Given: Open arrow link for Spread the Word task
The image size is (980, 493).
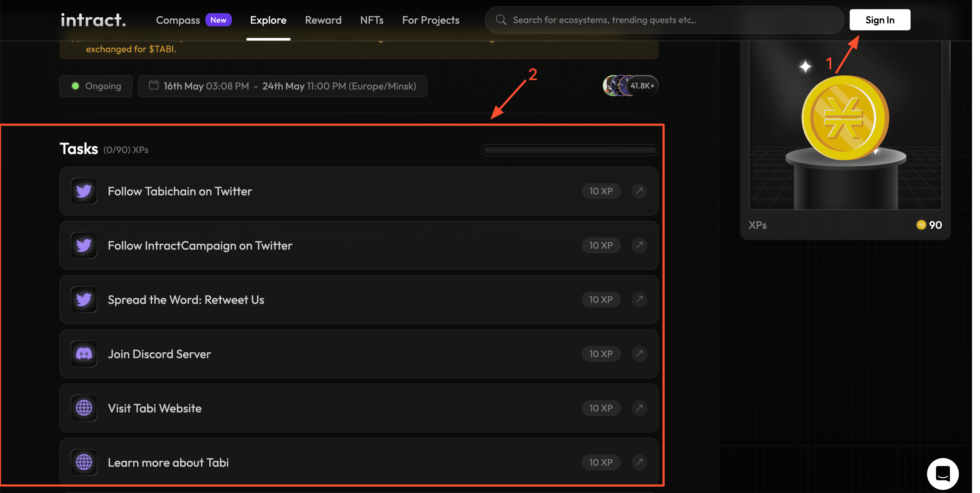Looking at the screenshot, I should [x=639, y=300].
